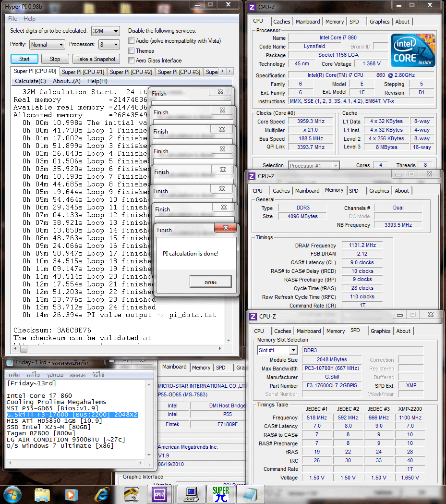Viewport: 446px width, 504px height.
Task: Open the Help menu in Hyper PI
Action: 29,19
